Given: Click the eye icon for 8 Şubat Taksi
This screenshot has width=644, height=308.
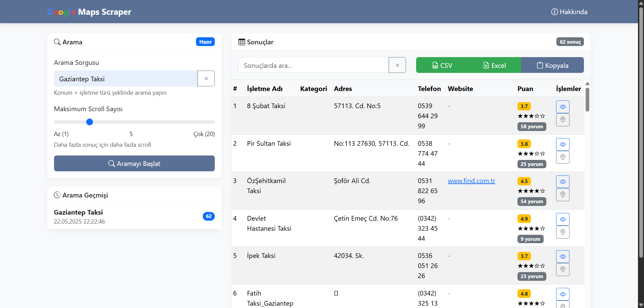Looking at the screenshot, I should tap(562, 107).
